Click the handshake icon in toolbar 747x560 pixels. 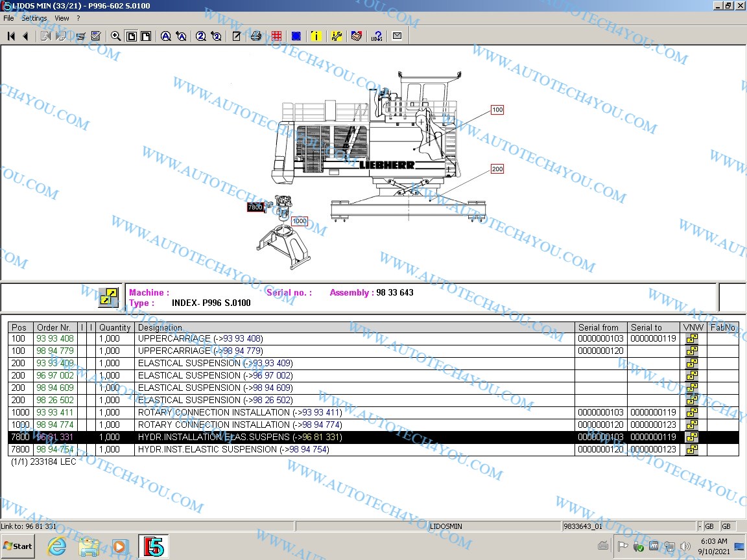[356, 36]
